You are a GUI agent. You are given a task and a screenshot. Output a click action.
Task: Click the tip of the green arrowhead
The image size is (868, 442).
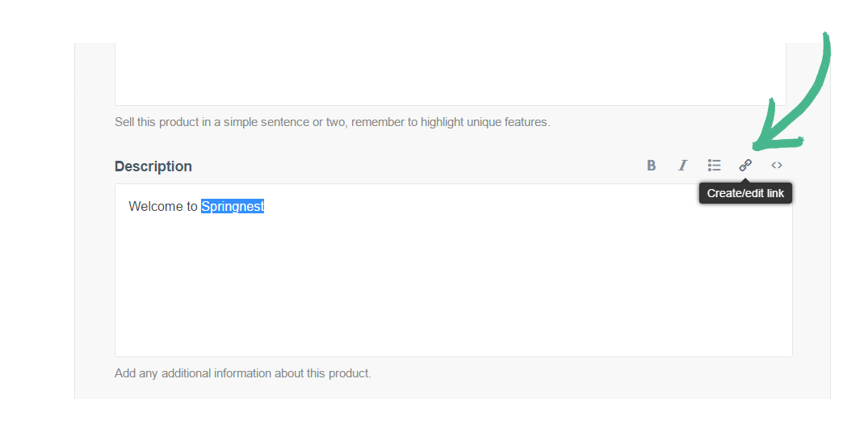[755, 147]
